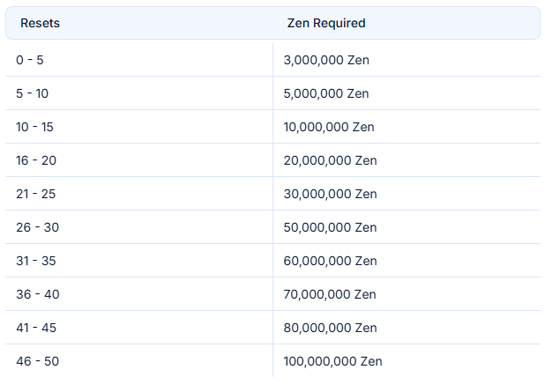Click the 50,000,000 Zen value
Viewport: 552px width, 392px height.
[x=330, y=227]
